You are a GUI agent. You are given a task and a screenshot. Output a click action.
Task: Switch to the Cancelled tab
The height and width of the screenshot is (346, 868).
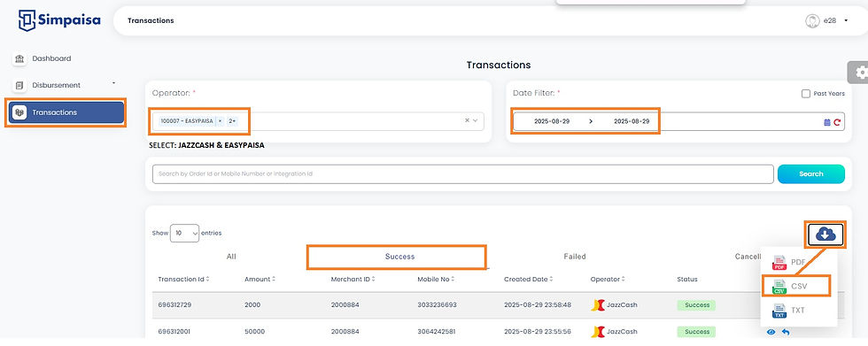[x=748, y=257]
